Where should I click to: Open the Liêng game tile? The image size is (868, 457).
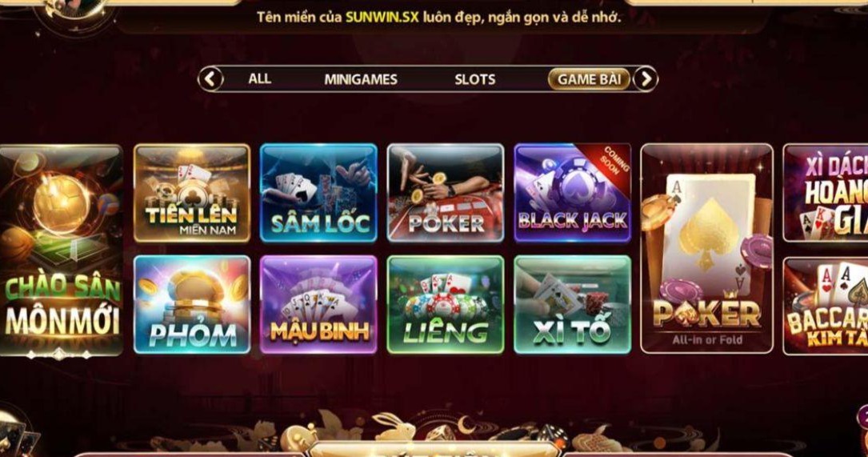(x=446, y=304)
